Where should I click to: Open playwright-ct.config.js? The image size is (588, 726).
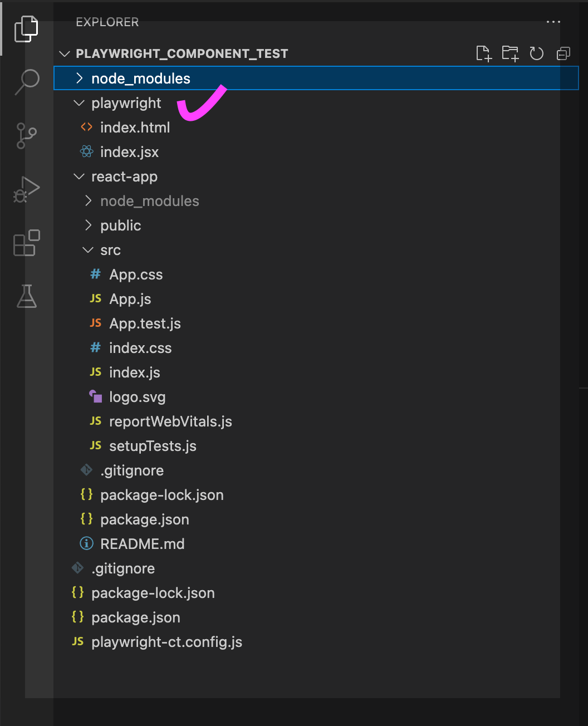pos(166,642)
